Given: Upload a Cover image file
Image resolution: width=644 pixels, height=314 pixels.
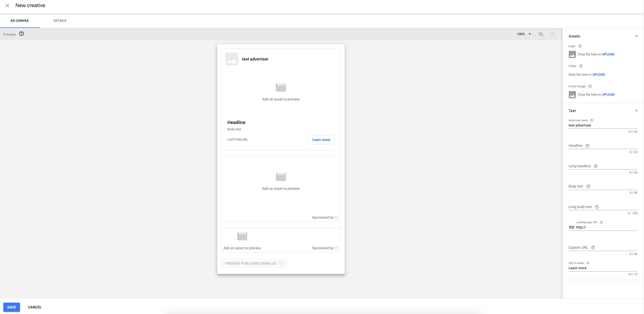Looking at the screenshot, I should tap(608, 95).
